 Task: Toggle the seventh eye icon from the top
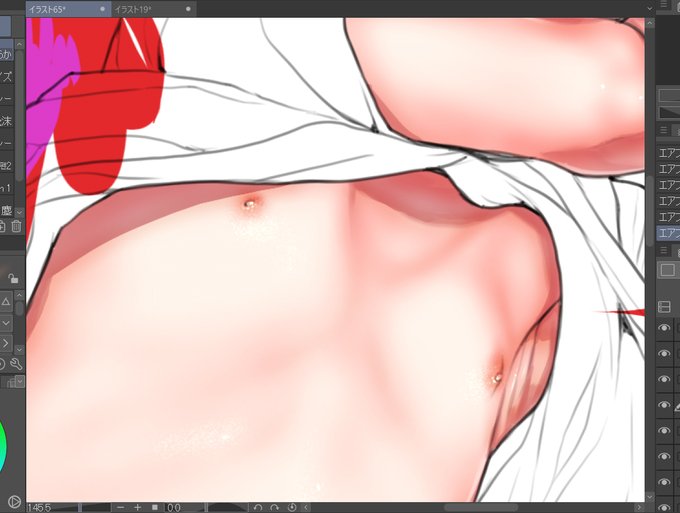coord(664,482)
